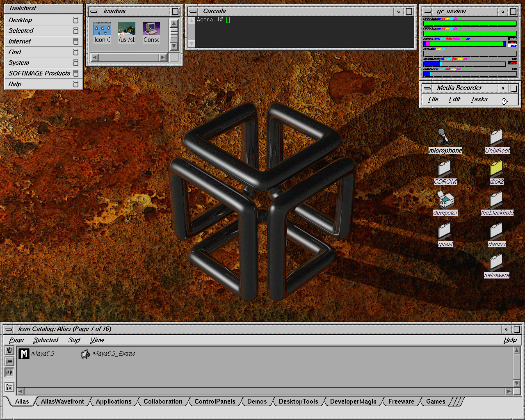Open the Tasks menu in Media Recorder
The width and height of the screenshot is (525, 420).
click(479, 99)
